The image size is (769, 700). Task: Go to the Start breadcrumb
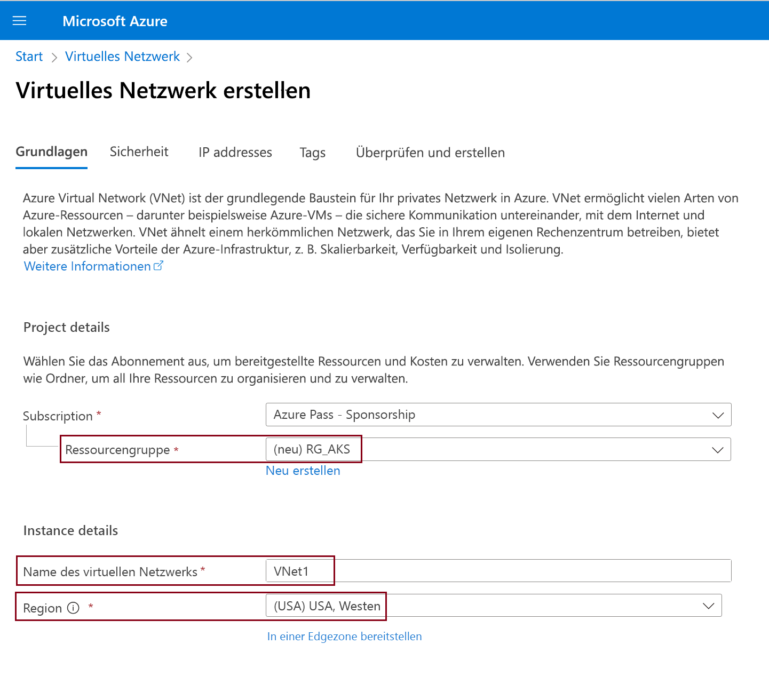tap(29, 57)
